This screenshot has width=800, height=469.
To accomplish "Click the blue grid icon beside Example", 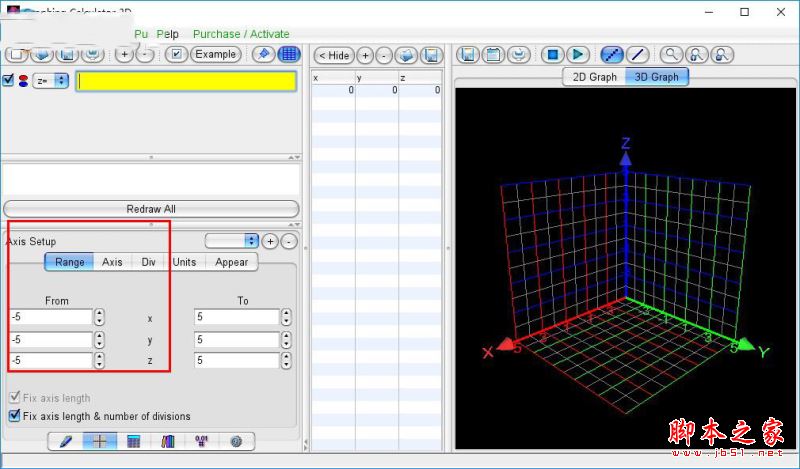I will [289, 54].
